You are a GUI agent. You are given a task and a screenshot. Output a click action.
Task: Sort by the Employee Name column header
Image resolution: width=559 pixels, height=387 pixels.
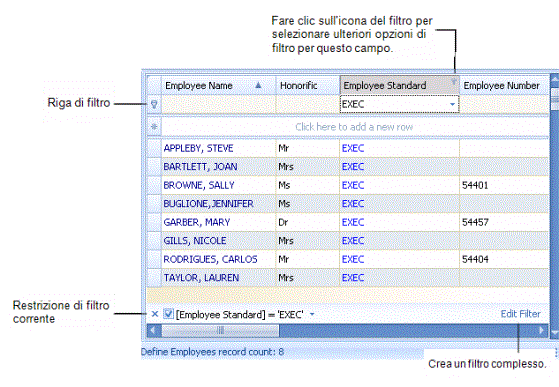219,86
